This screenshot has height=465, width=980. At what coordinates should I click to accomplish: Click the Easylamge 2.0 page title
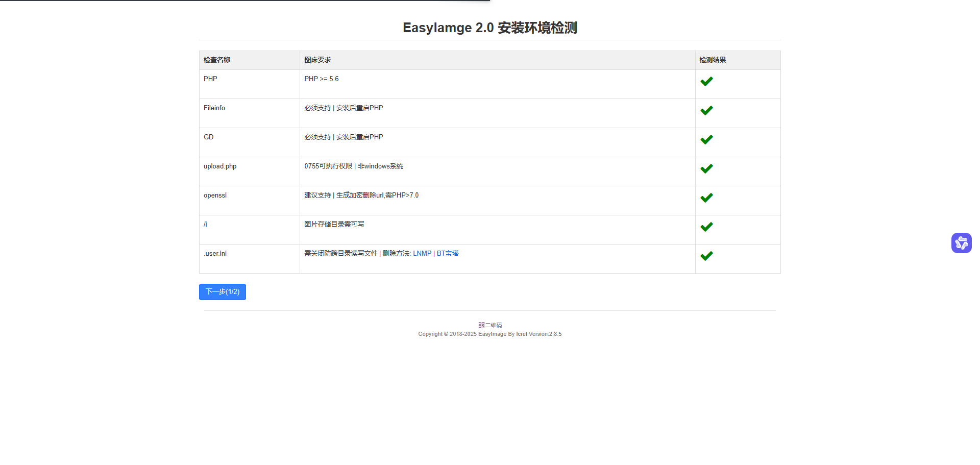[x=489, y=28]
